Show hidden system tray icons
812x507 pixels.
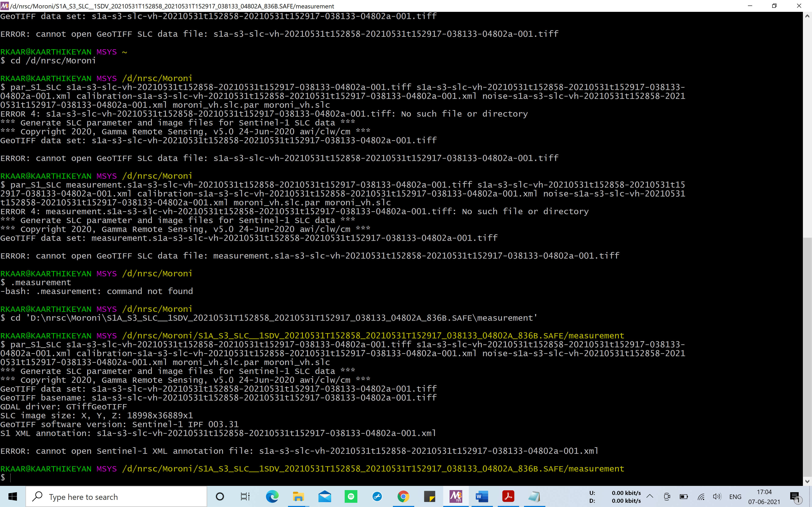(x=650, y=497)
